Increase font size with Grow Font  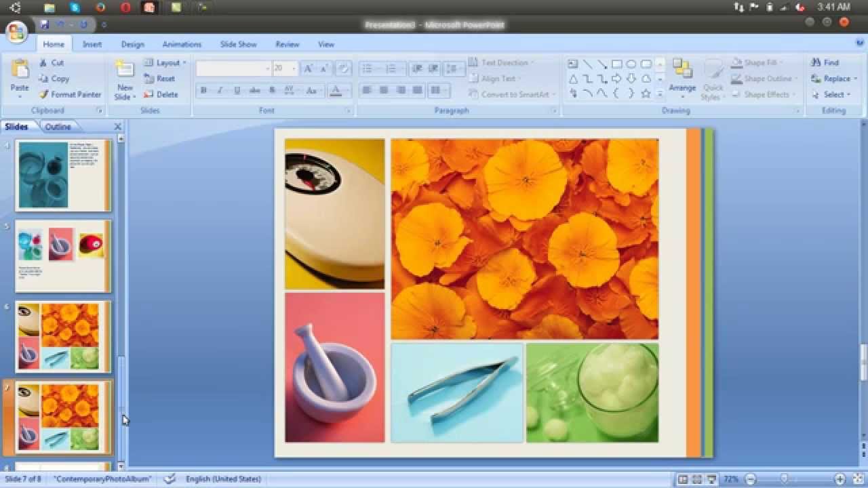pyautogui.click(x=309, y=68)
